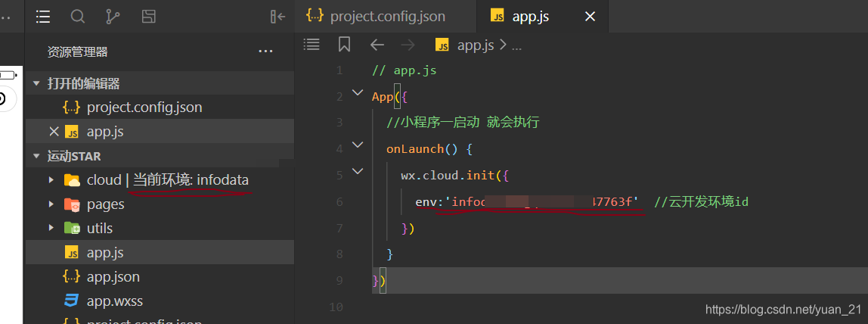The image size is (868, 324).
Task: Expand the cloud folder arrow
Action: (51, 180)
